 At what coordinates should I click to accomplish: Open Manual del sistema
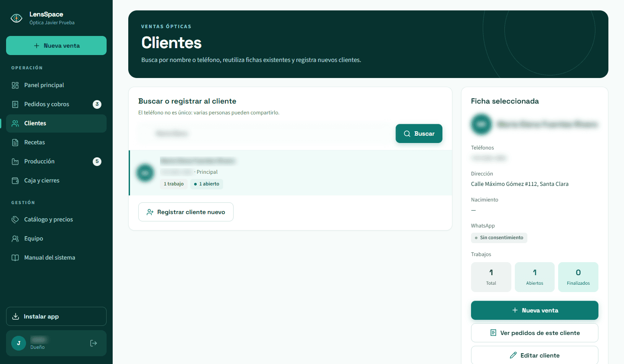(x=56, y=258)
